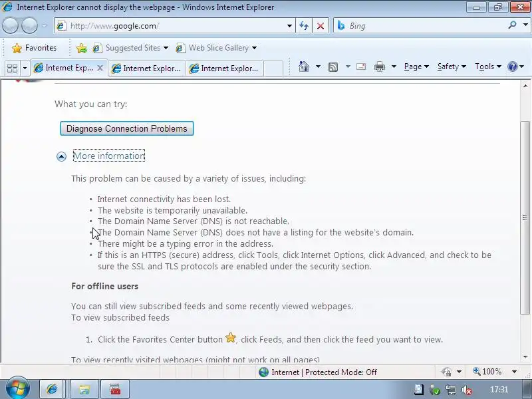Collapse the More information arrow

(x=61, y=156)
